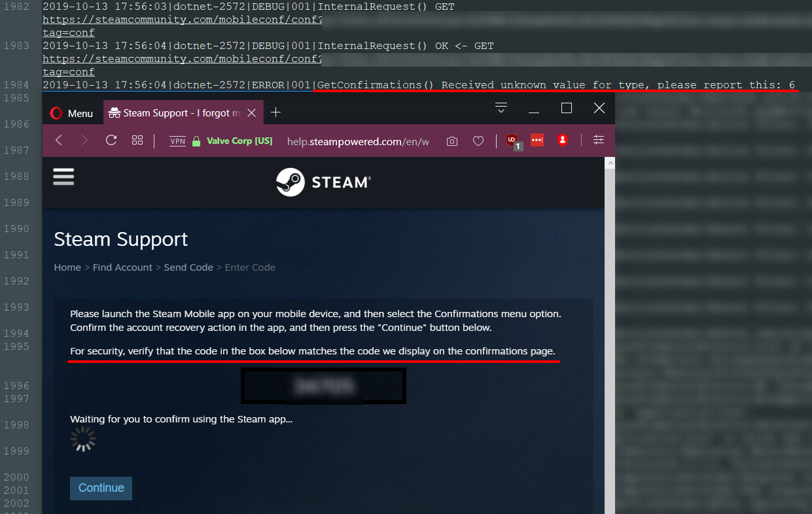Image resolution: width=812 pixels, height=514 pixels.
Task: Click the Find Account breadcrumb link
Action: click(x=122, y=267)
